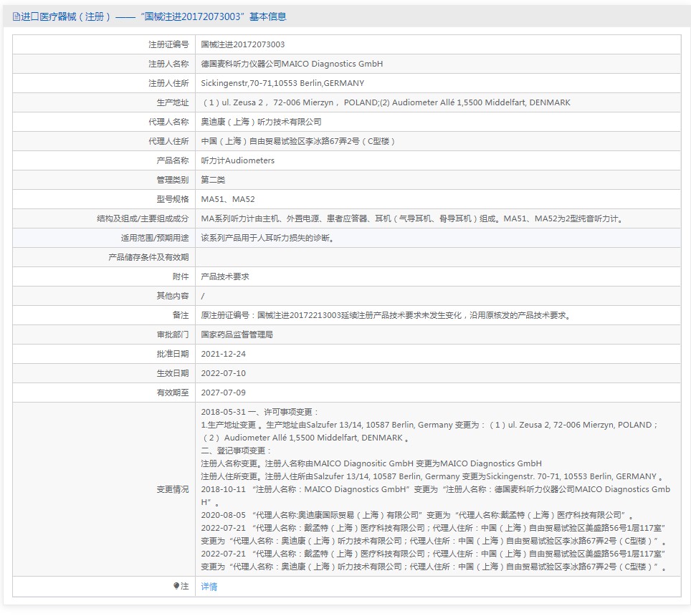
Task: Click the text 该系列产品用于人耳听力损失的诊断
Action: point(267,239)
